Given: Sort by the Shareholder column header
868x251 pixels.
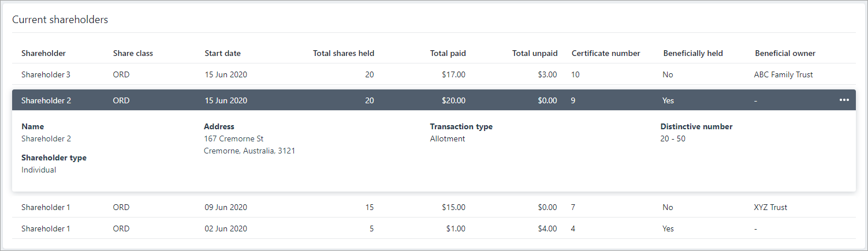Looking at the screenshot, I should coord(43,53).
